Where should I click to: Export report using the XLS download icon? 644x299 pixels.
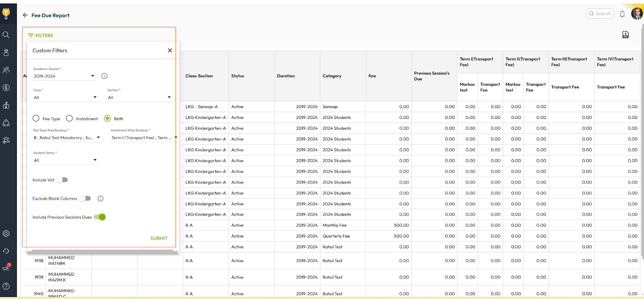coord(625,35)
